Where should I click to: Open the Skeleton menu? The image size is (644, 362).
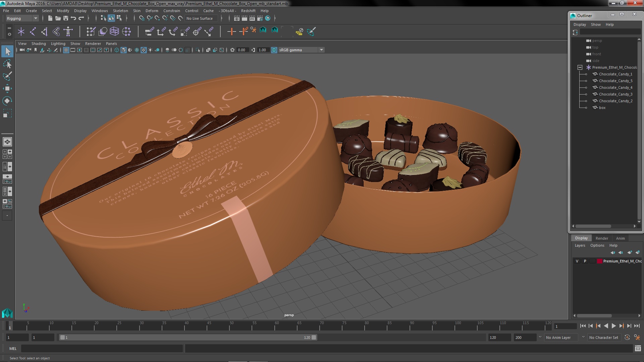(120, 11)
